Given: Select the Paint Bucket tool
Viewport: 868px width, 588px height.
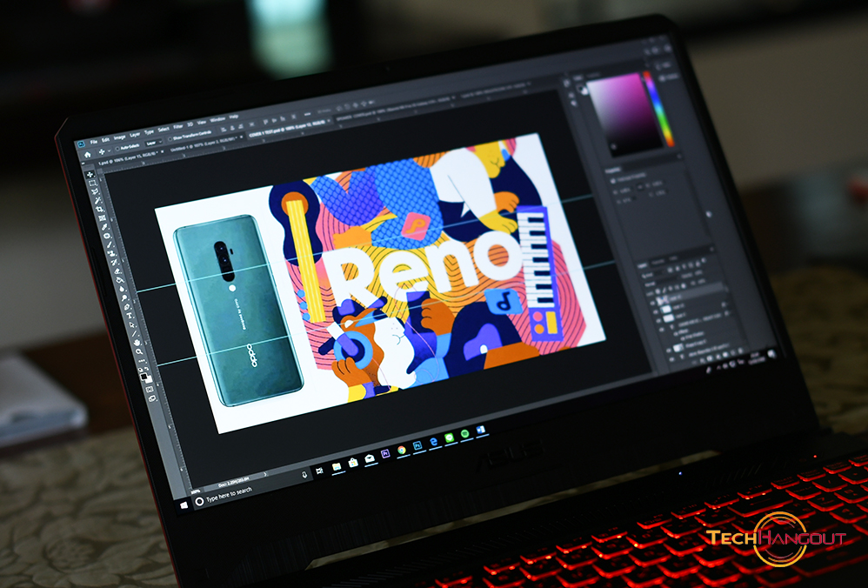Looking at the screenshot, I should click(x=120, y=280).
